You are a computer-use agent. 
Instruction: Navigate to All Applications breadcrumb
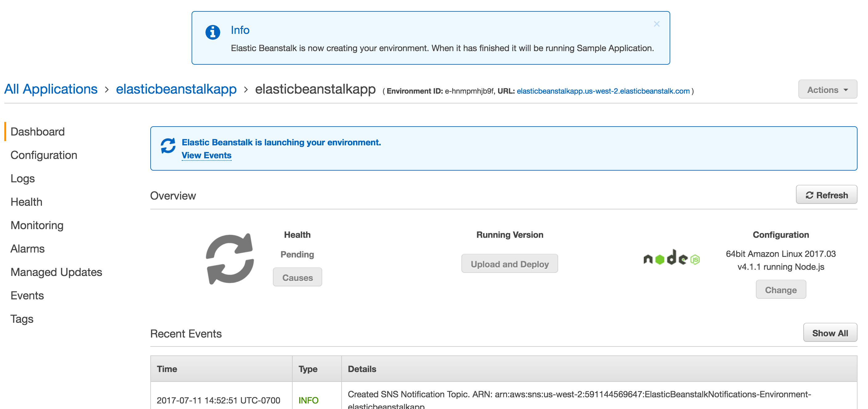(51, 89)
